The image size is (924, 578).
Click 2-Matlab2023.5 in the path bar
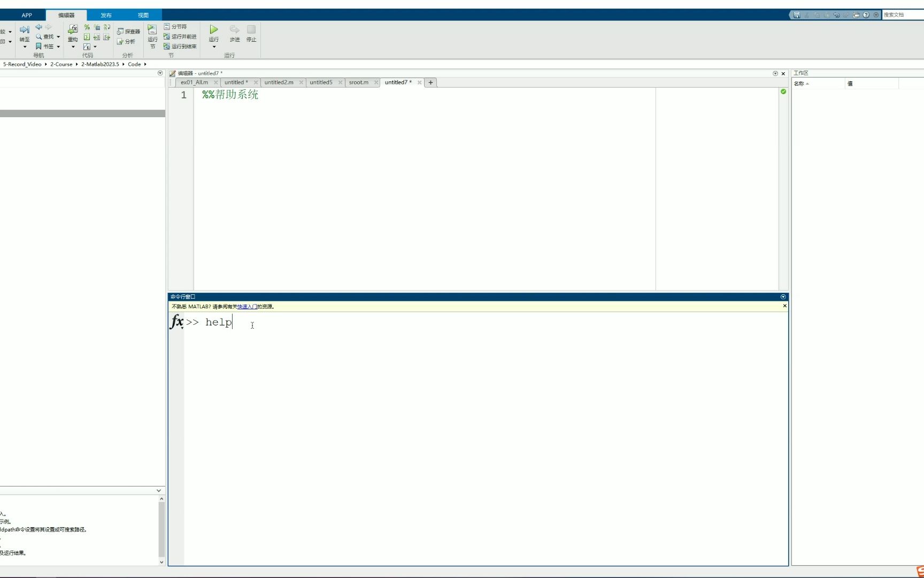[x=100, y=64]
